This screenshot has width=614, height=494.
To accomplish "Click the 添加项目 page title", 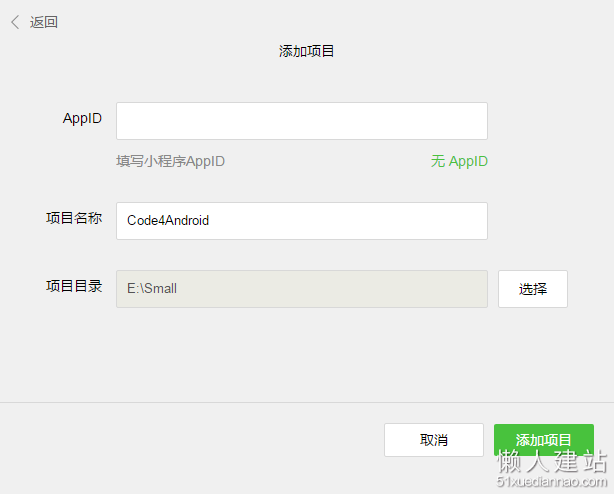I will click(306, 51).
